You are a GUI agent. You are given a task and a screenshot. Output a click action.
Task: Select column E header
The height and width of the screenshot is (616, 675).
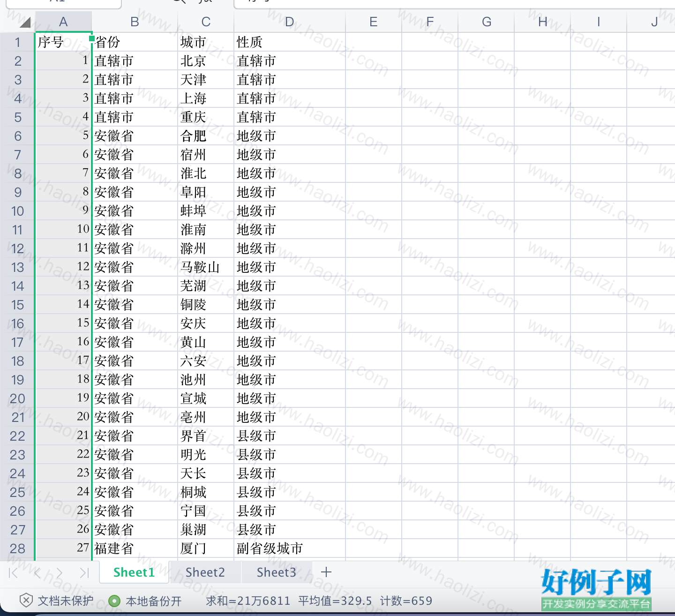point(374,22)
